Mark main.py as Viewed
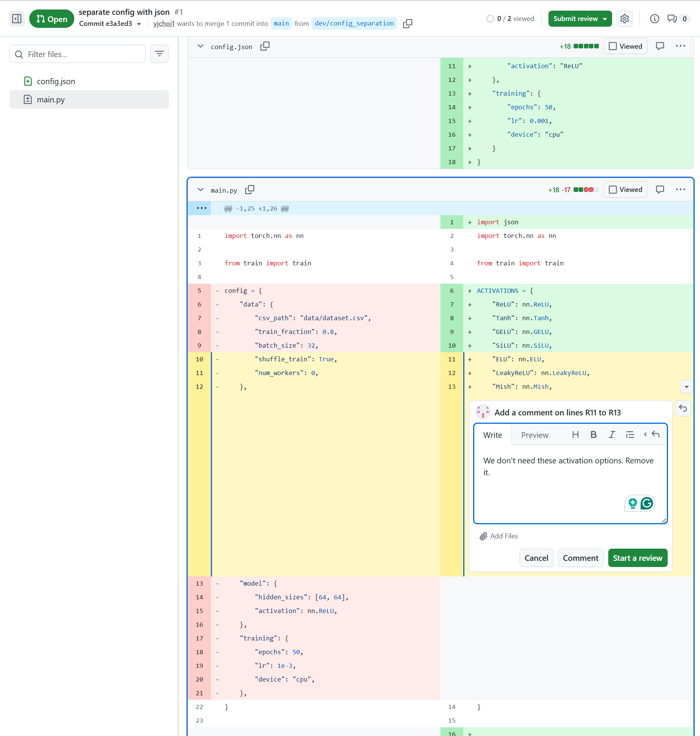This screenshot has height=736, width=700. tap(625, 190)
